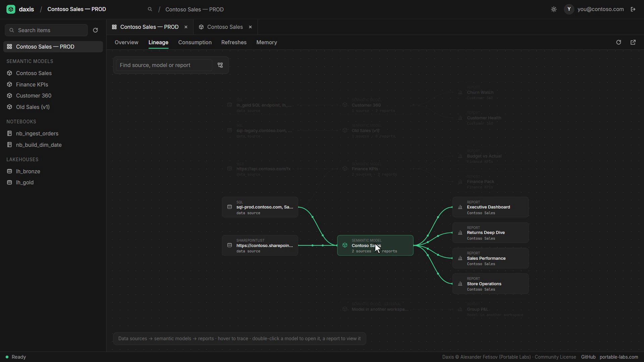Open the Executive Dashboard report node

491,207
